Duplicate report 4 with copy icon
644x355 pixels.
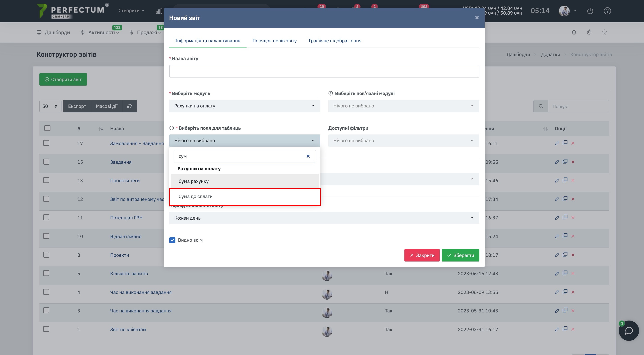click(x=565, y=292)
